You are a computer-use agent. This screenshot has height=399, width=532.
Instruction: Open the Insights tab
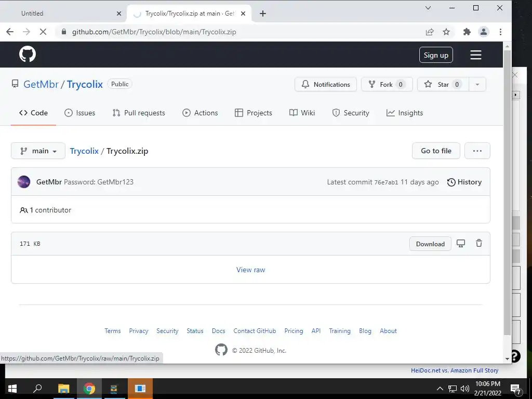tap(404, 113)
